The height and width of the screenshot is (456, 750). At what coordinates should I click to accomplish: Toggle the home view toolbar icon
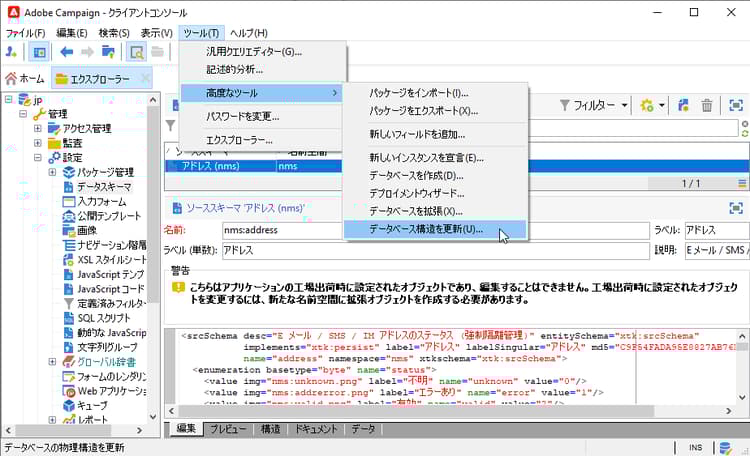pyautogui.click(x=39, y=52)
